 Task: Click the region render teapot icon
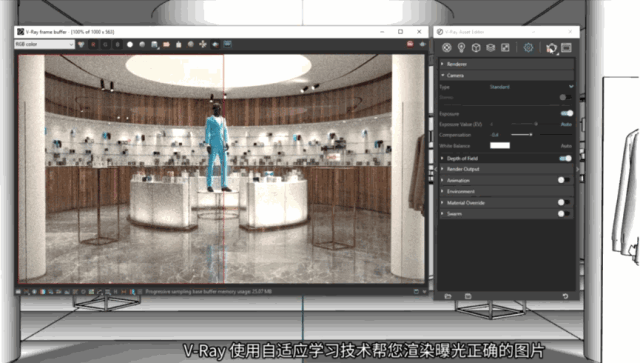(215, 44)
